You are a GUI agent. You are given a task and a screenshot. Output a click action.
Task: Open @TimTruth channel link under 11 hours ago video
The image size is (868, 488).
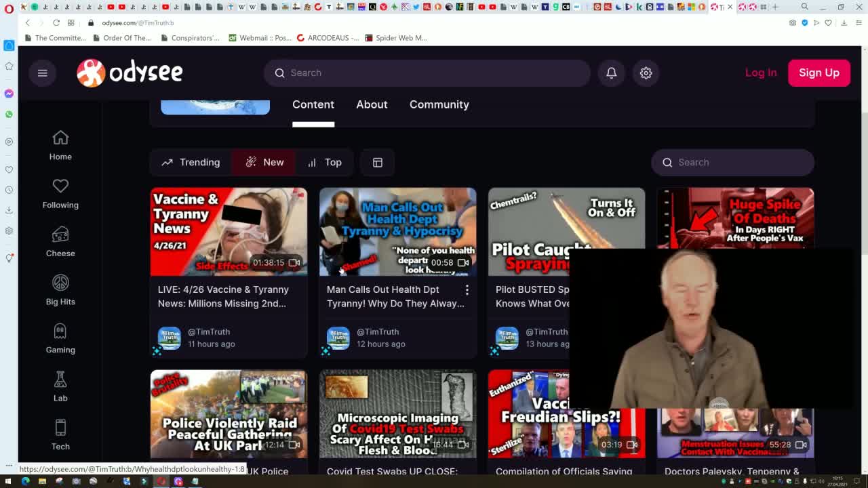pyautogui.click(x=209, y=331)
